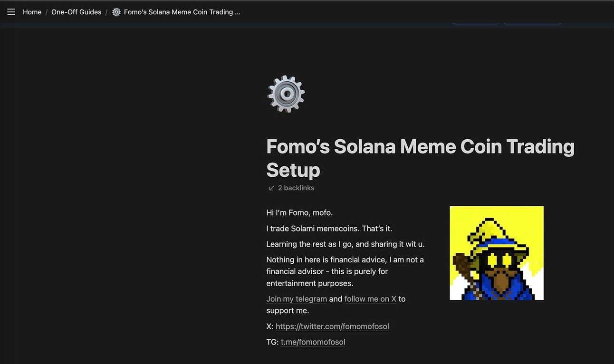Viewport: 614px width, 364px height.
Task: View the pixel wizard avatar image
Action: (497, 253)
